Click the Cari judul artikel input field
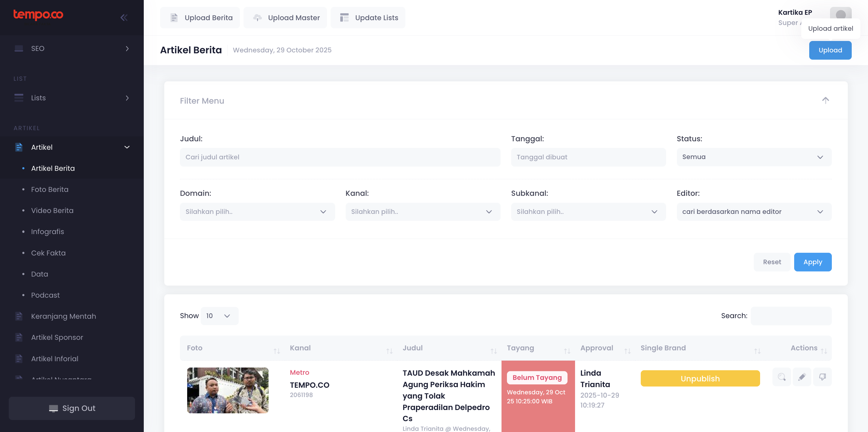This screenshot has height=432, width=868. pos(340,157)
